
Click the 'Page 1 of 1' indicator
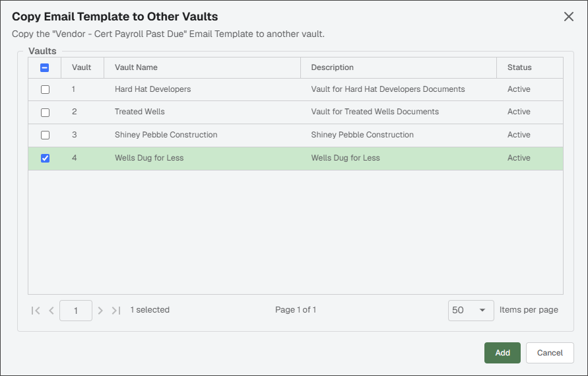coord(296,310)
